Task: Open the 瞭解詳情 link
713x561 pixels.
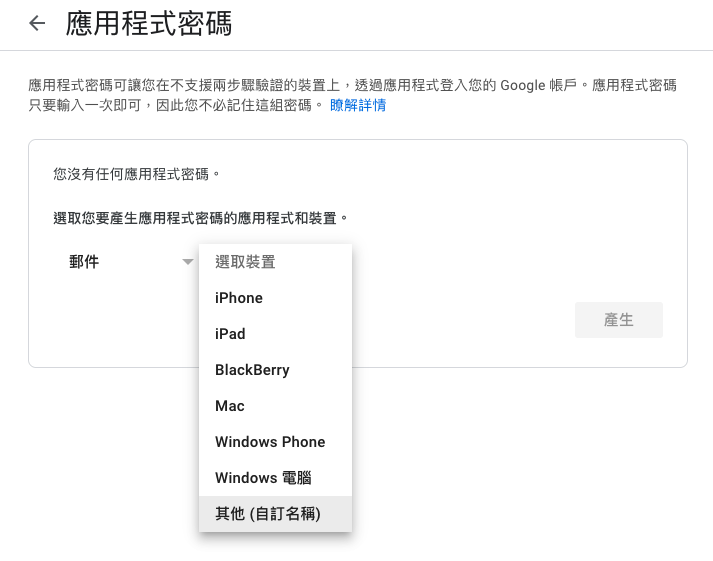Action: click(x=358, y=105)
